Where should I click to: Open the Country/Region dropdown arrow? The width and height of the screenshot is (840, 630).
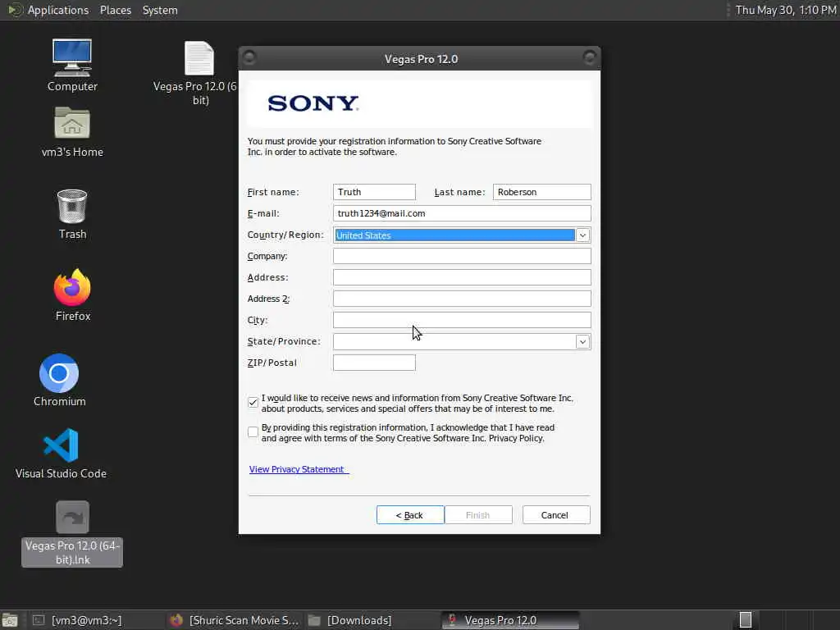583,235
